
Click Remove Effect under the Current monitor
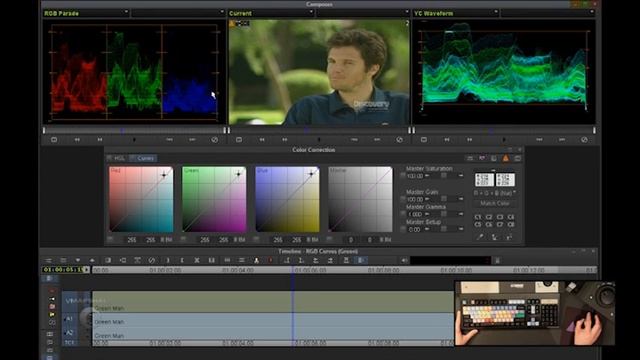(400, 140)
